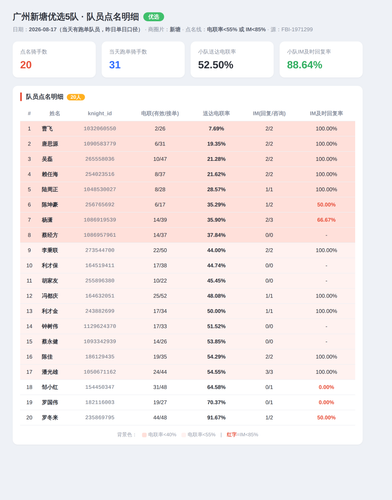The width and height of the screenshot is (392, 500).
Task: Click the name 利才金 in row 13
Action: coord(50,311)
